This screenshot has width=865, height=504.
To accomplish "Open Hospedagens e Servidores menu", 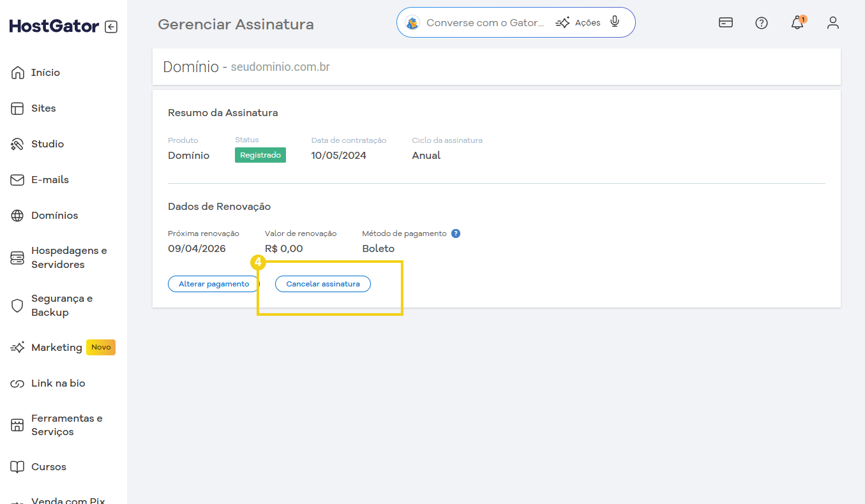I will click(x=69, y=258).
